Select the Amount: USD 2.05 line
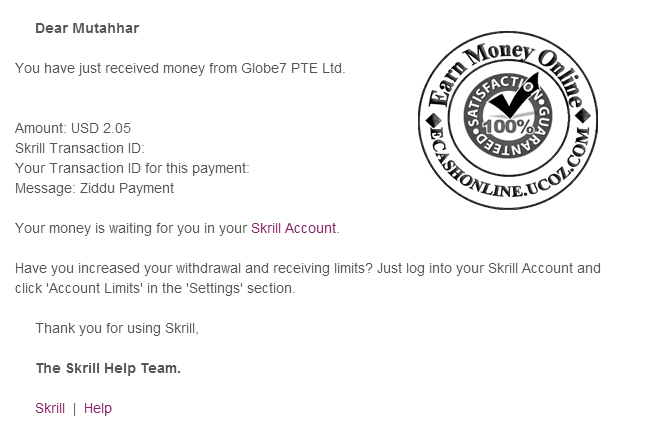The width and height of the screenshot is (663, 432). pos(73,128)
